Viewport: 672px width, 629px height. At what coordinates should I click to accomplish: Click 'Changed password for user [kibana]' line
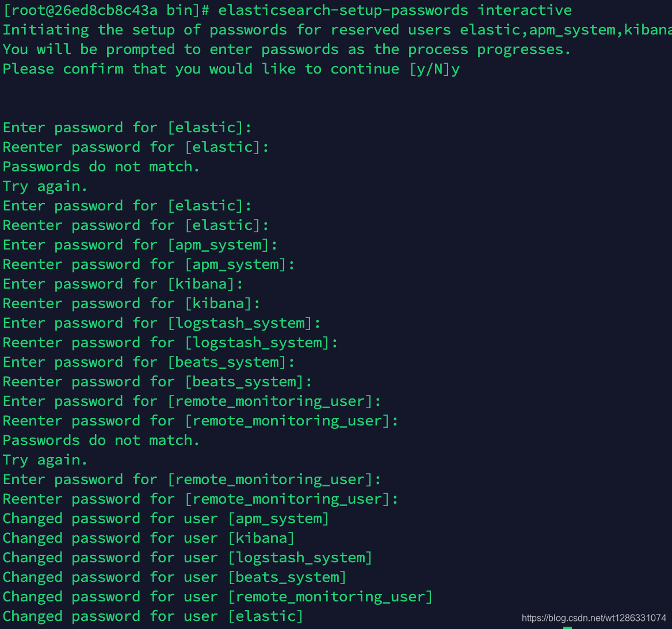pyautogui.click(x=148, y=538)
